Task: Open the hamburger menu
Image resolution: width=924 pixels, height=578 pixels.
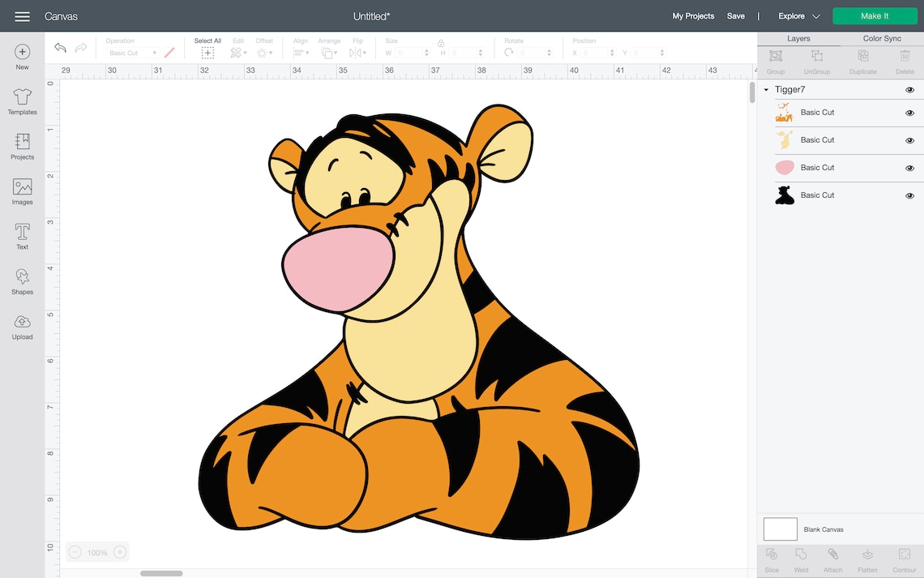Action: [x=22, y=15]
